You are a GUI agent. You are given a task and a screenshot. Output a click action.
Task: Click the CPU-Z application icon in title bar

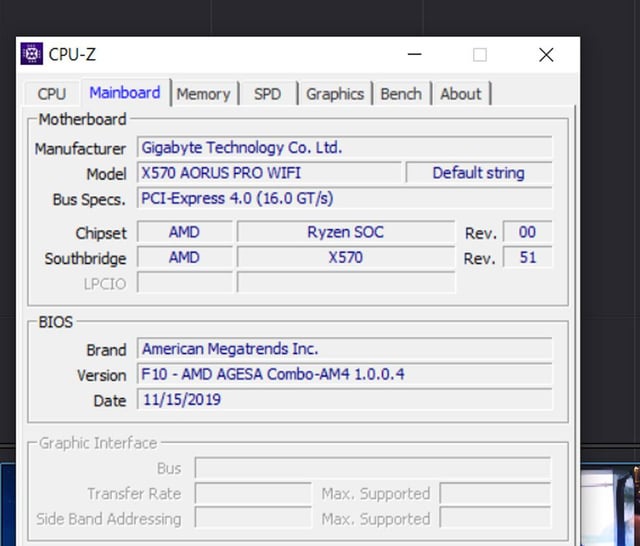point(31,53)
